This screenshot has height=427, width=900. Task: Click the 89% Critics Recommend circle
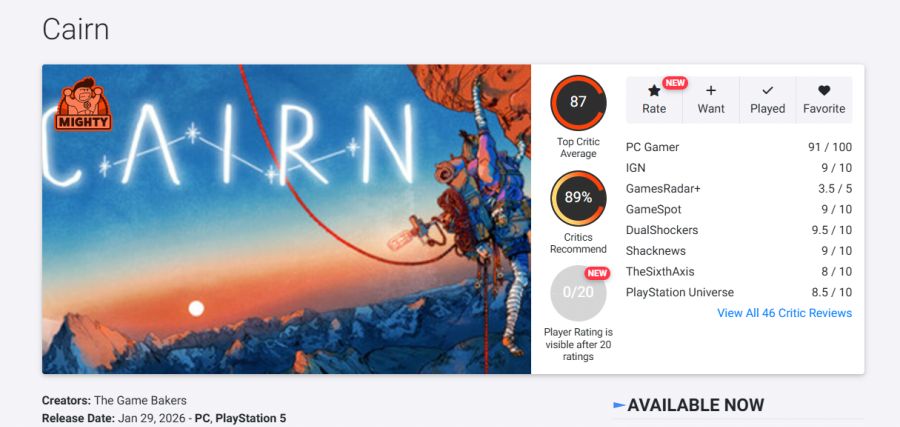pos(578,198)
